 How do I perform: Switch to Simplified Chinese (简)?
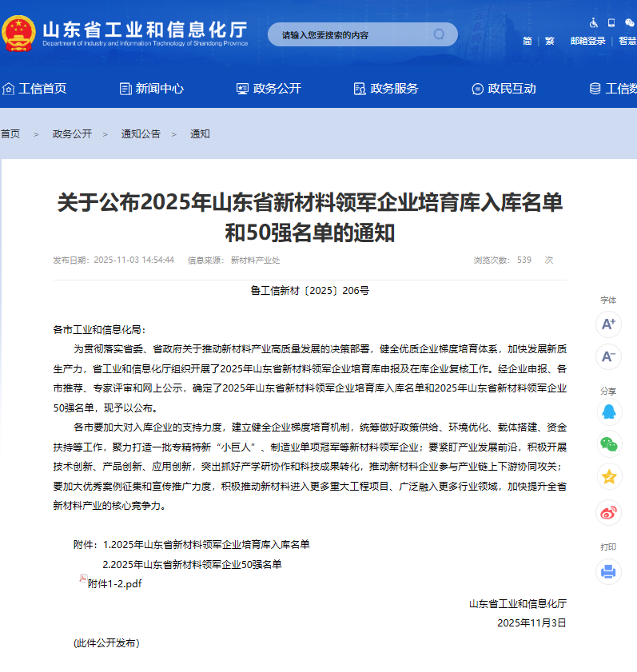[528, 41]
